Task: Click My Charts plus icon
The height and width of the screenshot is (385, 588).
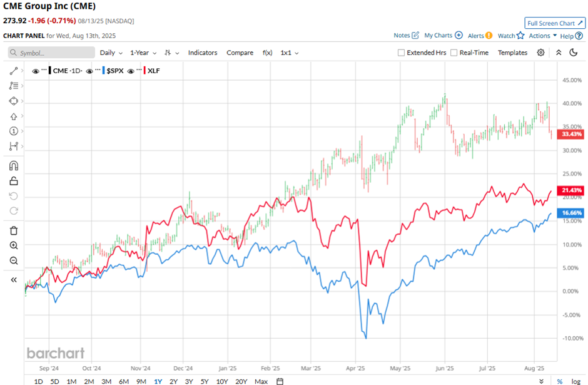Action: [x=459, y=35]
